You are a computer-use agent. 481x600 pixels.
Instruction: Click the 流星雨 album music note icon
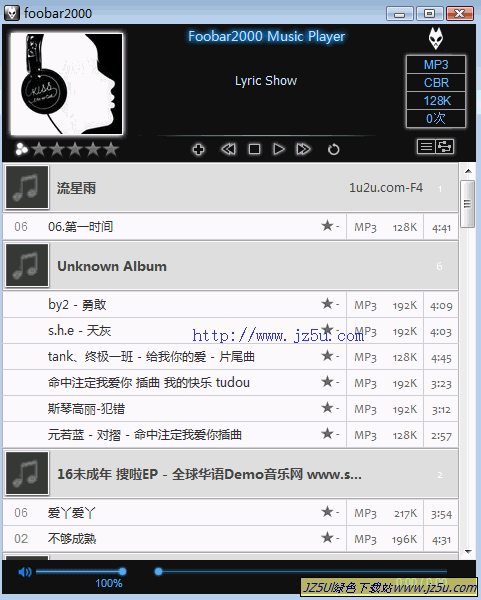27,187
